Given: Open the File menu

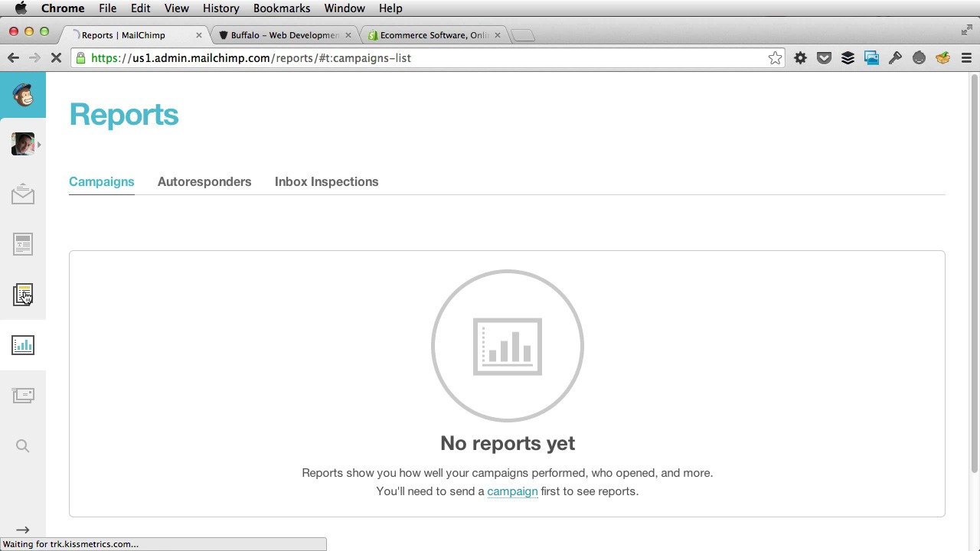Looking at the screenshot, I should [107, 8].
